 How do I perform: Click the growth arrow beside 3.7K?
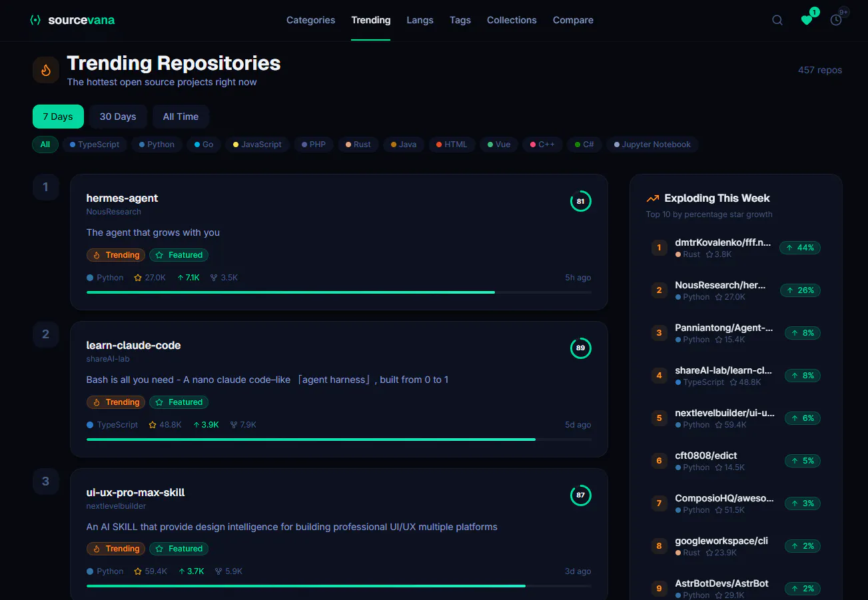(181, 571)
